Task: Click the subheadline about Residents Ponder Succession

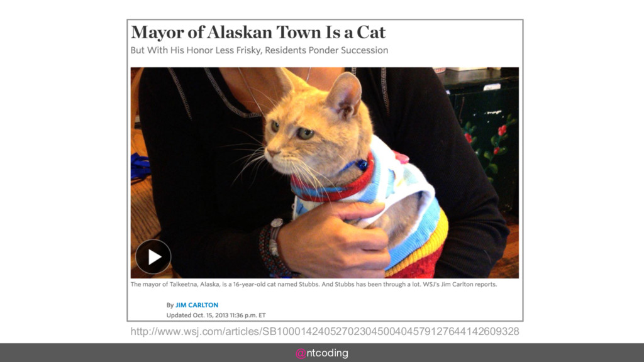Action: click(259, 50)
